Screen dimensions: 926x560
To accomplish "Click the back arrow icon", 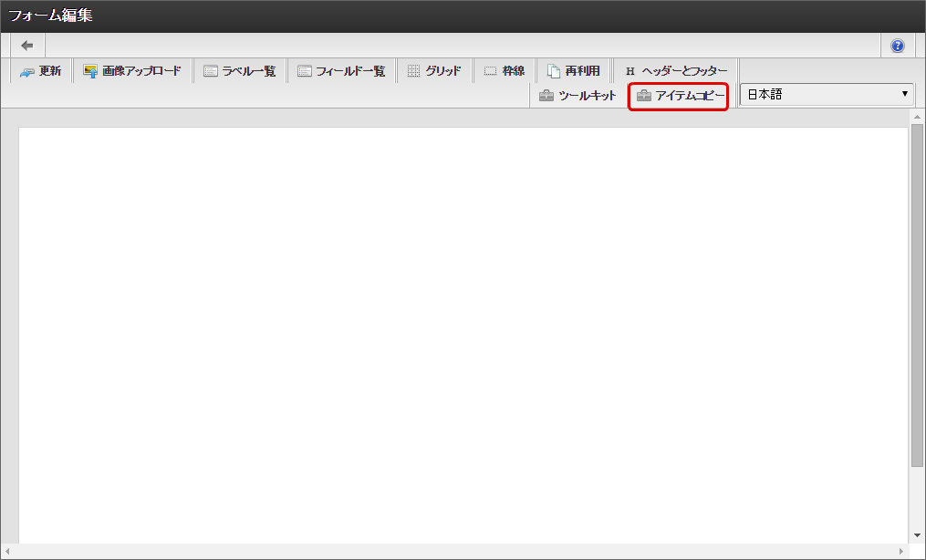I will [x=27, y=46].
